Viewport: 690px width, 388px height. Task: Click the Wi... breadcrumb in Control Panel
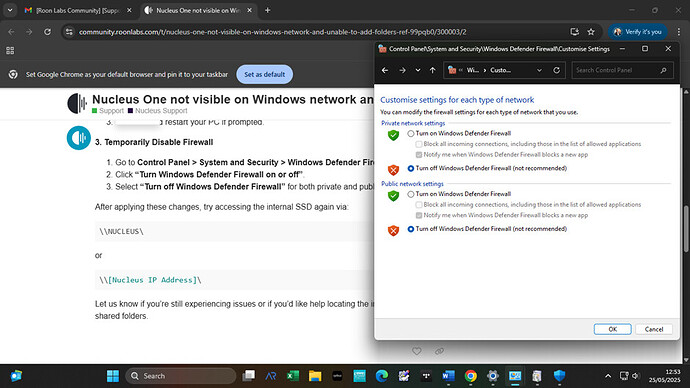point(473,70)
